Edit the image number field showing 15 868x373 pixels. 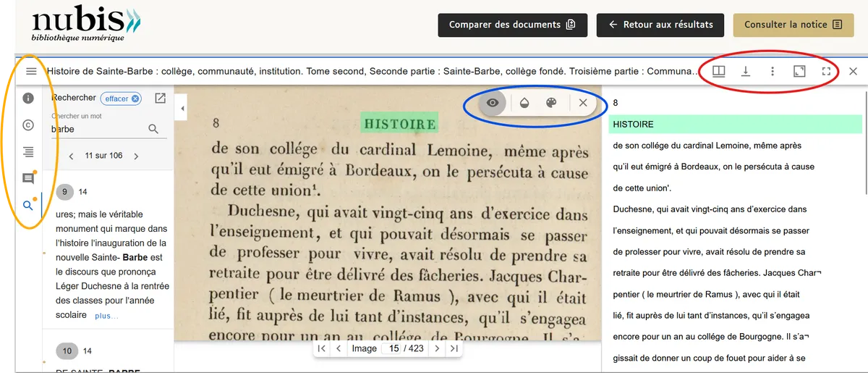coord(394,348)
